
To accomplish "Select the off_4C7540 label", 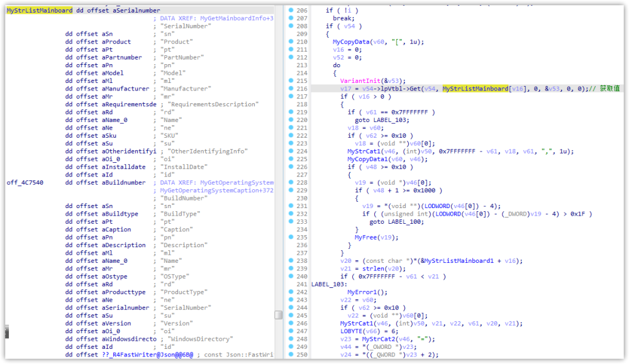I will (24, 183).
